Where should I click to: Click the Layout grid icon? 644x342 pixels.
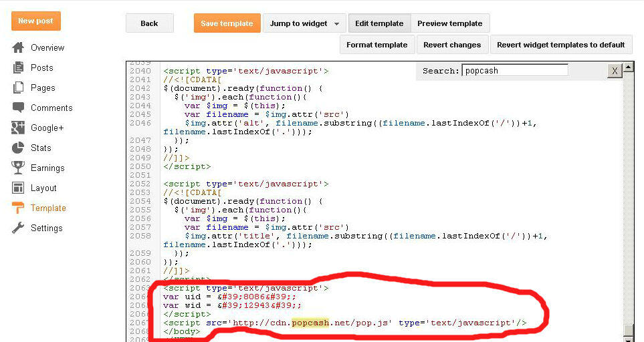[x=18, y=188]
